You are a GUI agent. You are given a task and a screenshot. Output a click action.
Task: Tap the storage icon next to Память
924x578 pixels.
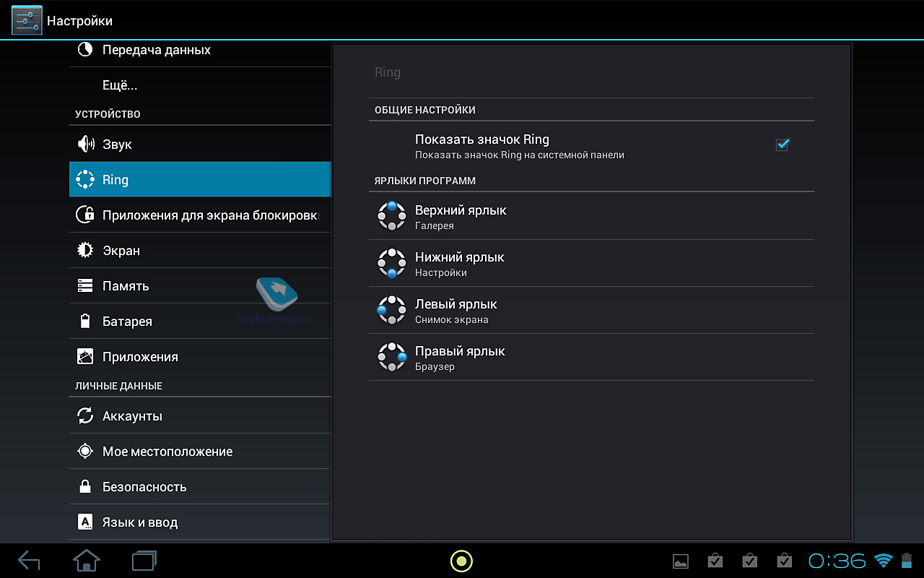point(85,285)
